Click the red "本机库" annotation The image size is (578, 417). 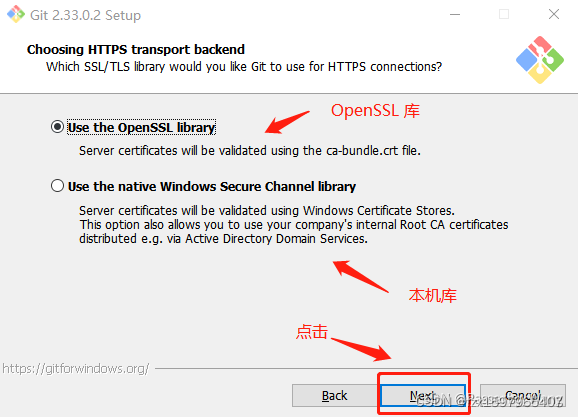click(432, 296)
